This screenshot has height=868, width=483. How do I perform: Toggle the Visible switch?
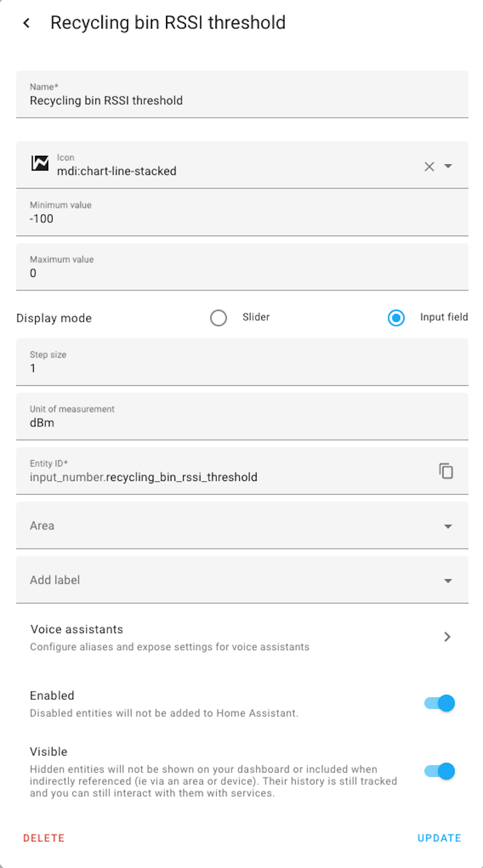coord(440,771)
